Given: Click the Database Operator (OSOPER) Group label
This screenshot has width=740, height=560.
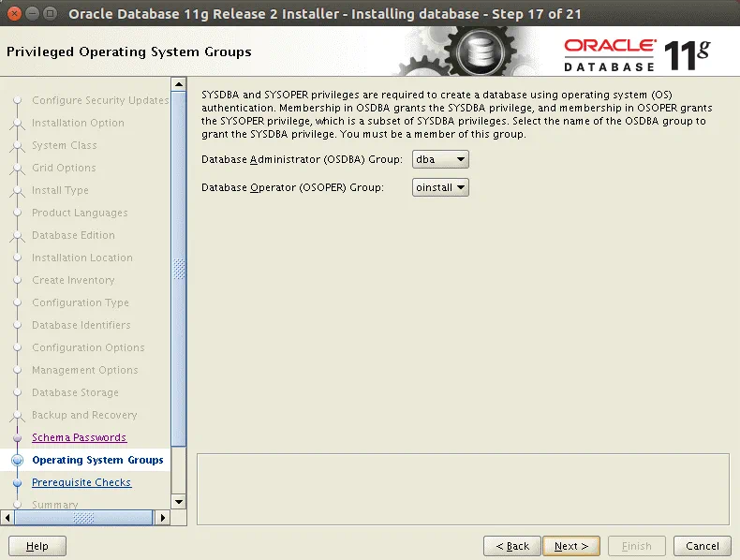Looking at the screenshot, I should pyautogui.click(x=292, y=187).
